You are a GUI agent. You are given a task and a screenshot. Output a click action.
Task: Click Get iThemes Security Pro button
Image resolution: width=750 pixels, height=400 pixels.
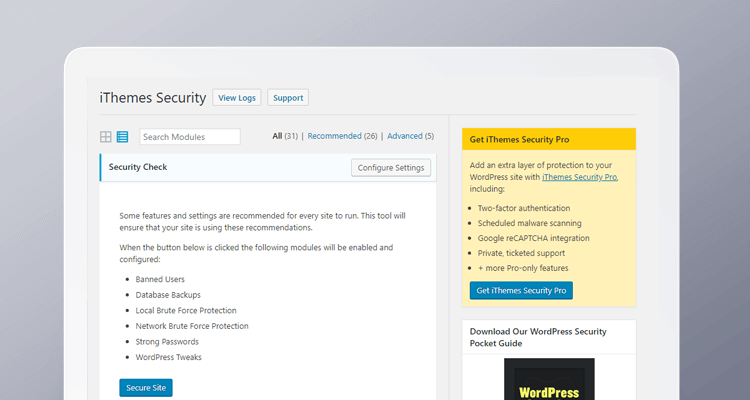point(521,290)
